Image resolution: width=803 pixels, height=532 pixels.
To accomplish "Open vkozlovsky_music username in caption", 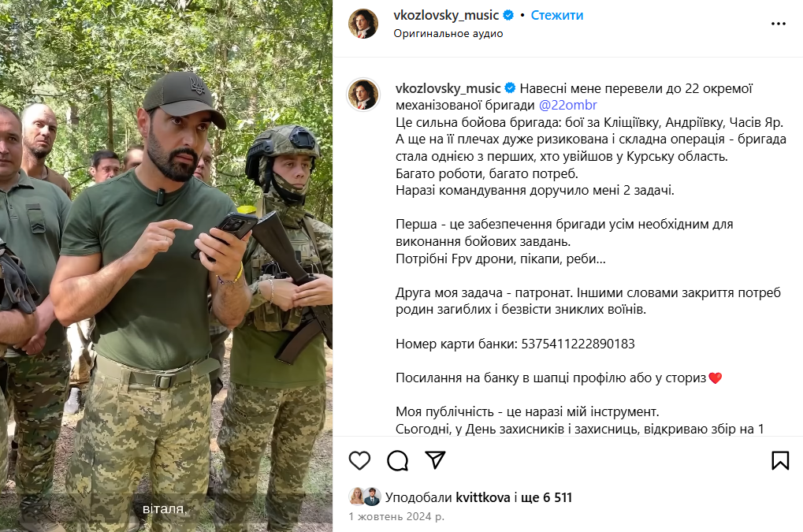I will pos(448,88).
